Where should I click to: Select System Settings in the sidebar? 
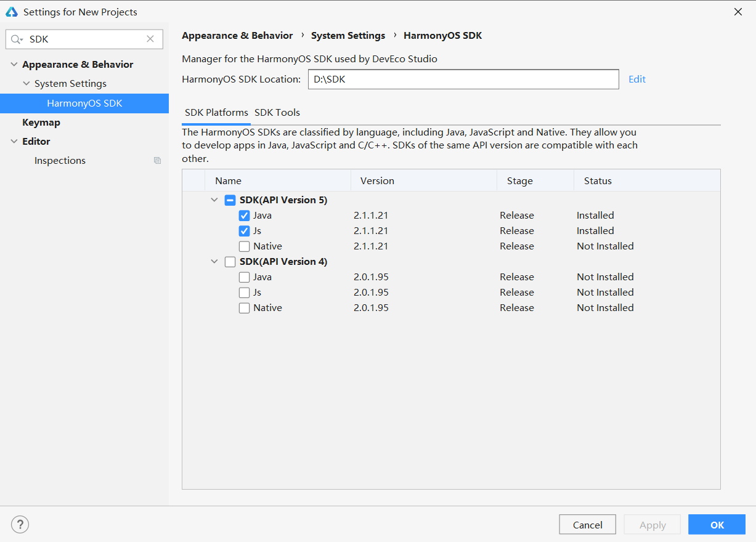(70, 84)
